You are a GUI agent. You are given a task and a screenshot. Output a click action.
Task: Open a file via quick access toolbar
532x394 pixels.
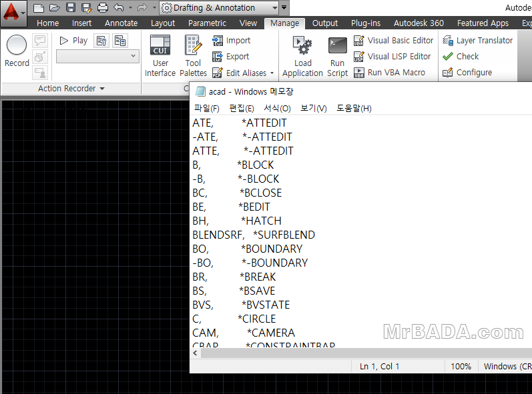point(55,8)
